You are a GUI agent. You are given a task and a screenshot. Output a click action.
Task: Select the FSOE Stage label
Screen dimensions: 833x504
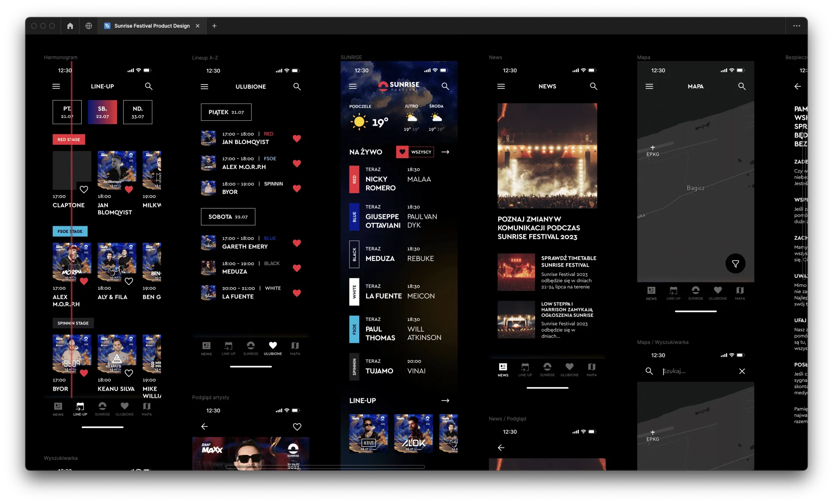[70, 231]
